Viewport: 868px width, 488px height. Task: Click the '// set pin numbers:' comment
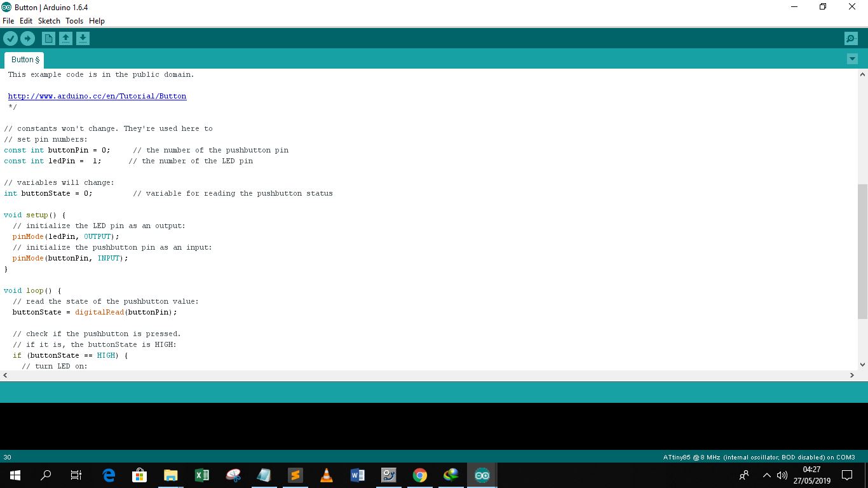point(46,140)
